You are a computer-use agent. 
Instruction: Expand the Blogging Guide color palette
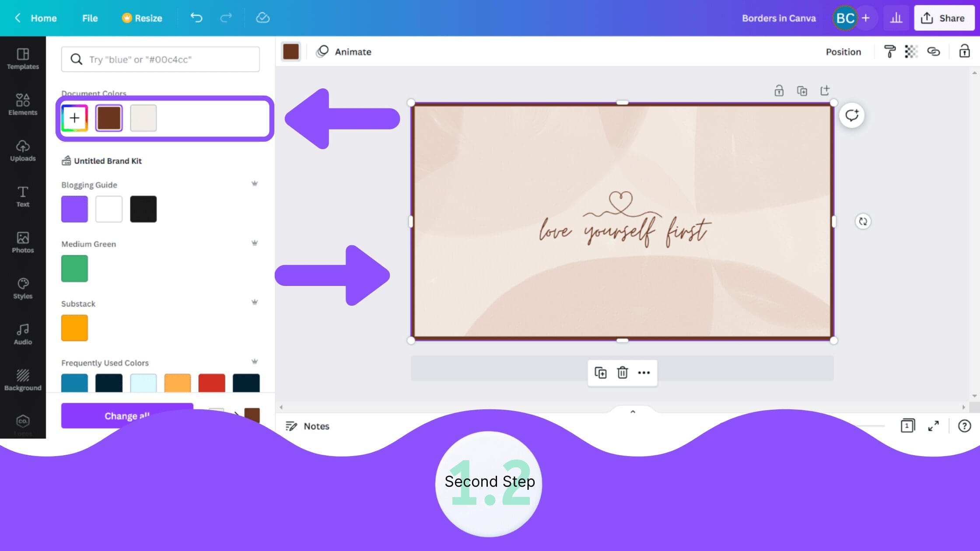tap(255, 183)
